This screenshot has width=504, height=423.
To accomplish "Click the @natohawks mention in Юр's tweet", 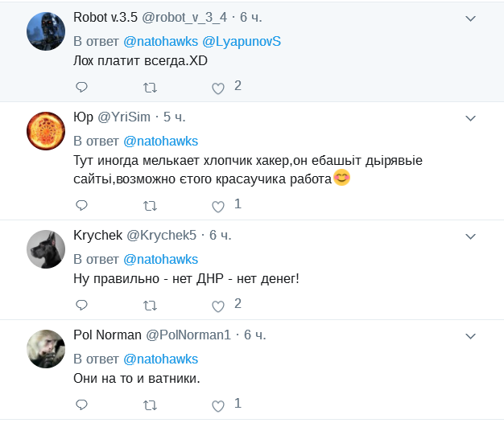I will (160, 141).
